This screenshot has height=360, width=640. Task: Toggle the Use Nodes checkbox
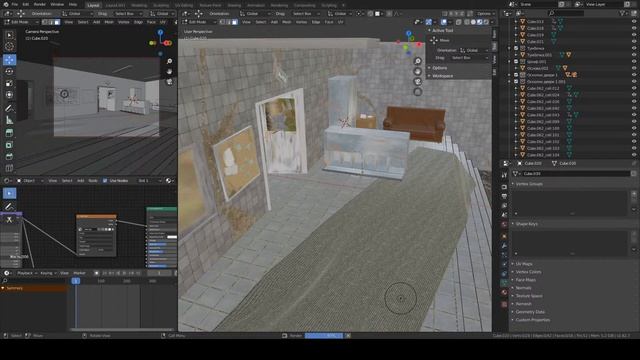click(105, 180)
